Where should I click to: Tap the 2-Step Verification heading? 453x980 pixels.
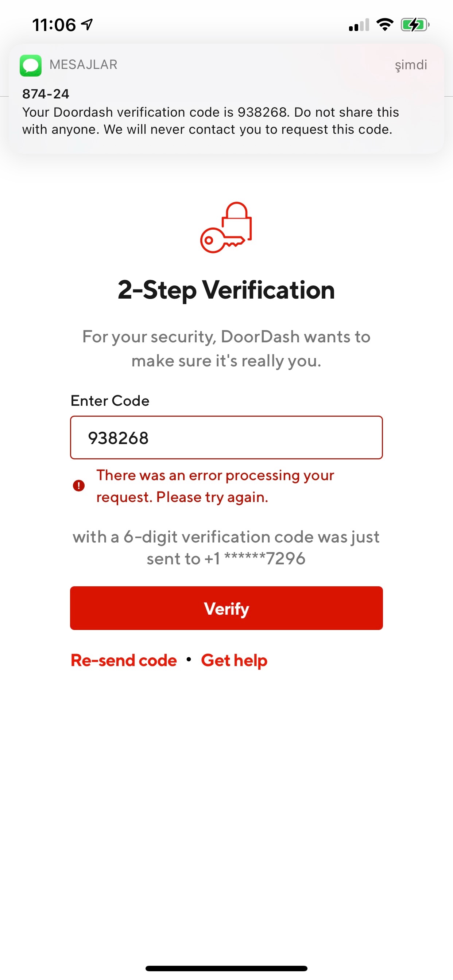coord(226,290)
